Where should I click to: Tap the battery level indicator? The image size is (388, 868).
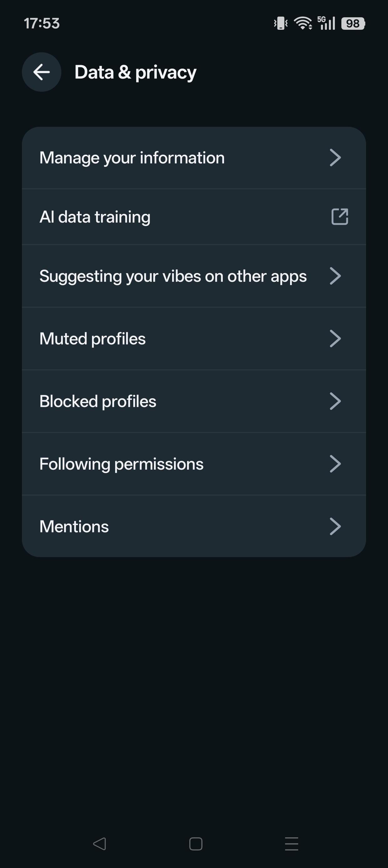[353, 23]
